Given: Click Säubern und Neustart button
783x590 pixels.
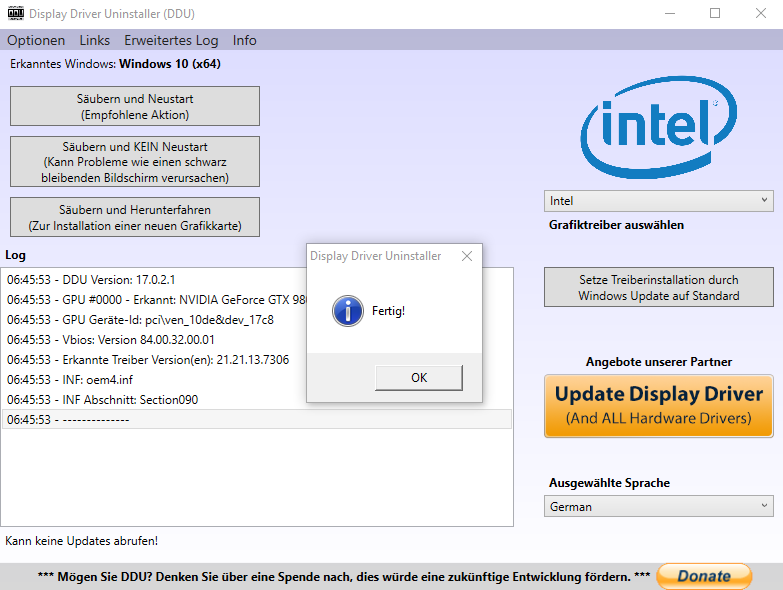Looking at the screenshot, I should [x=135, y=106].
